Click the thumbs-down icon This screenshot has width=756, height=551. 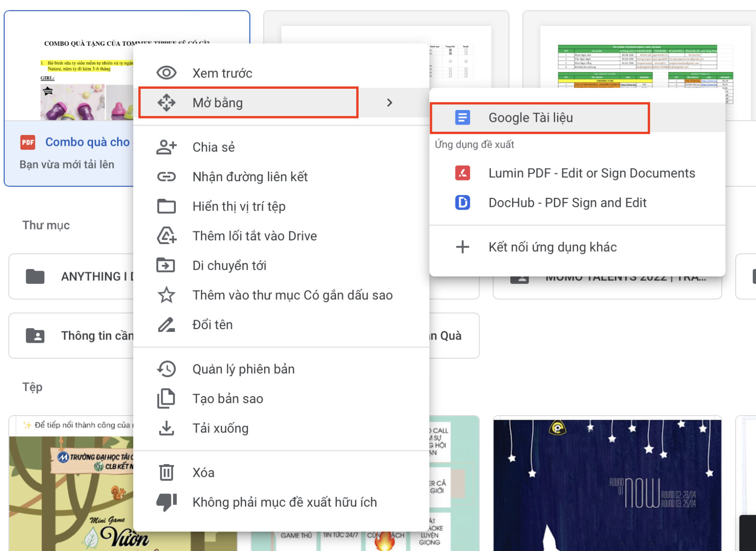pyautogui.click(x=166, y=502)
